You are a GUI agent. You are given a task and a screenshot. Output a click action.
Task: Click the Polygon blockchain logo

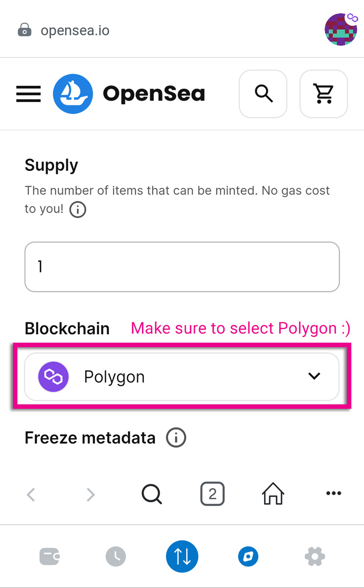click(53, 376)
